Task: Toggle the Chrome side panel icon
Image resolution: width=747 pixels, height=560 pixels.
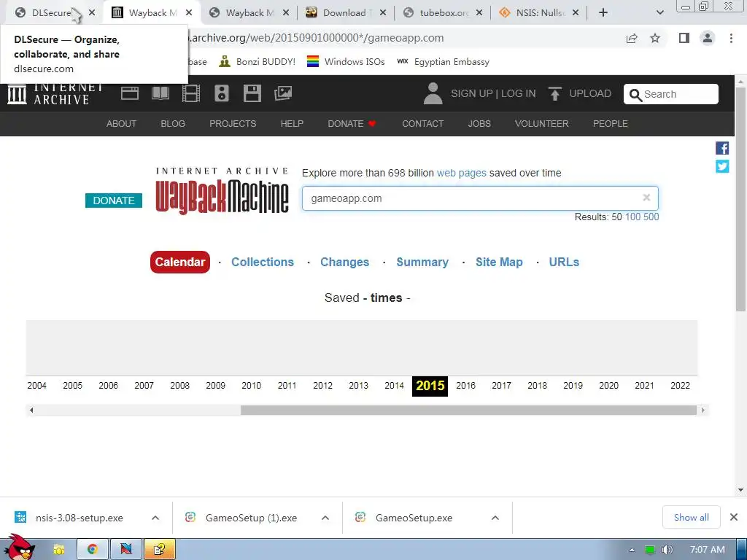Action: pos(684,38)
